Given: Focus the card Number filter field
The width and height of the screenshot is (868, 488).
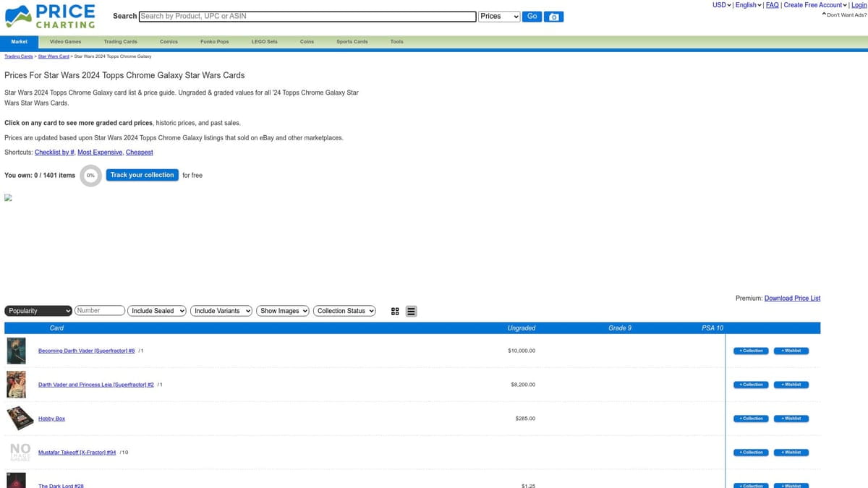Looking at the screenshot, I should [x=100, y=311].
